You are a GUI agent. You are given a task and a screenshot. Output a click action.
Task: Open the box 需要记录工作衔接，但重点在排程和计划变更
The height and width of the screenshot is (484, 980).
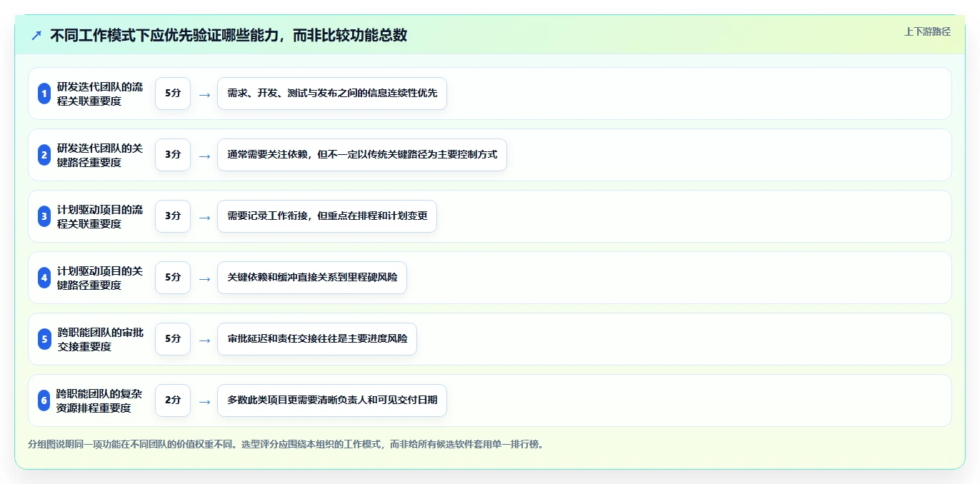tap(327, 216)
